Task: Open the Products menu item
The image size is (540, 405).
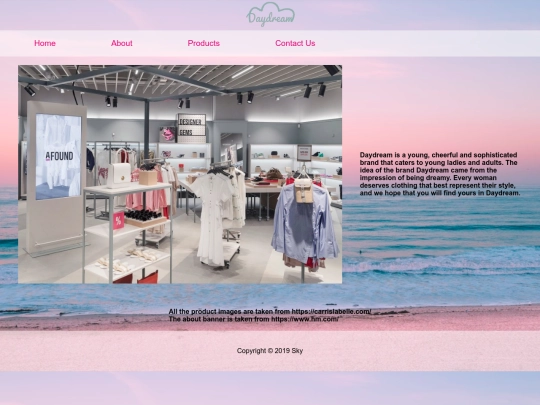Action: (x=204, y=43)
